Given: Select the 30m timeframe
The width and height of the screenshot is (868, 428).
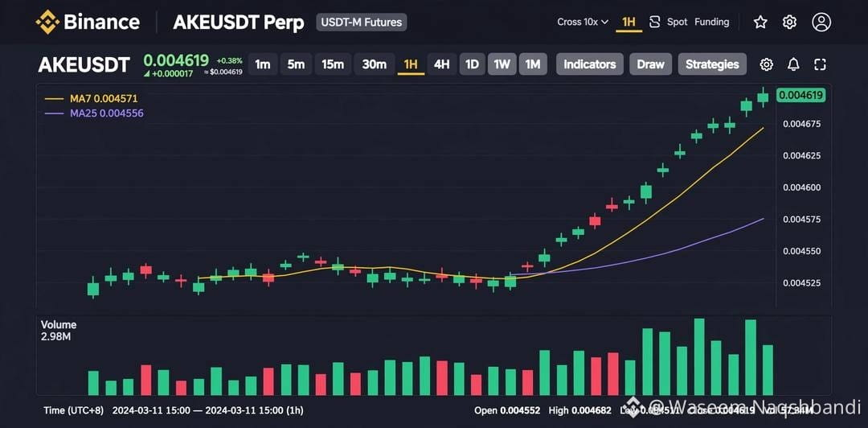Looking at the screenshot, I should coord(375,64).
